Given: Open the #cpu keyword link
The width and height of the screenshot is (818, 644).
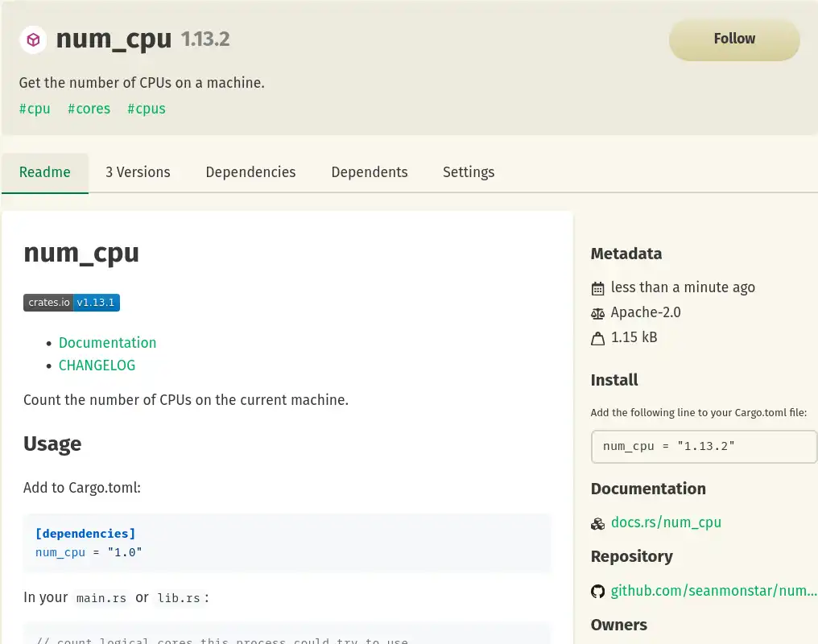Looking at the screenshot, I should point(35,109).
